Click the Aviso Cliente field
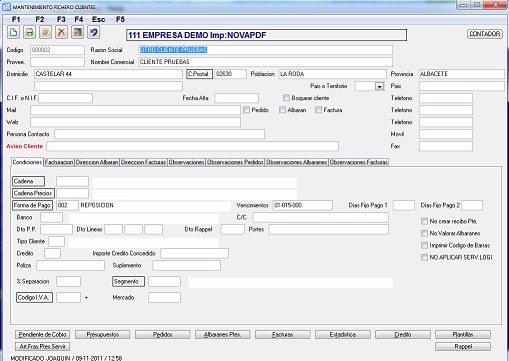This screenshot has width=509, height=361. coord(192,146)
